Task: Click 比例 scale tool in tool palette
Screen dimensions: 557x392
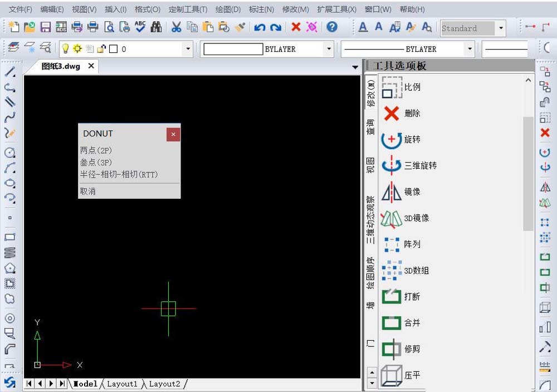Action: click(x=402, y=87)
